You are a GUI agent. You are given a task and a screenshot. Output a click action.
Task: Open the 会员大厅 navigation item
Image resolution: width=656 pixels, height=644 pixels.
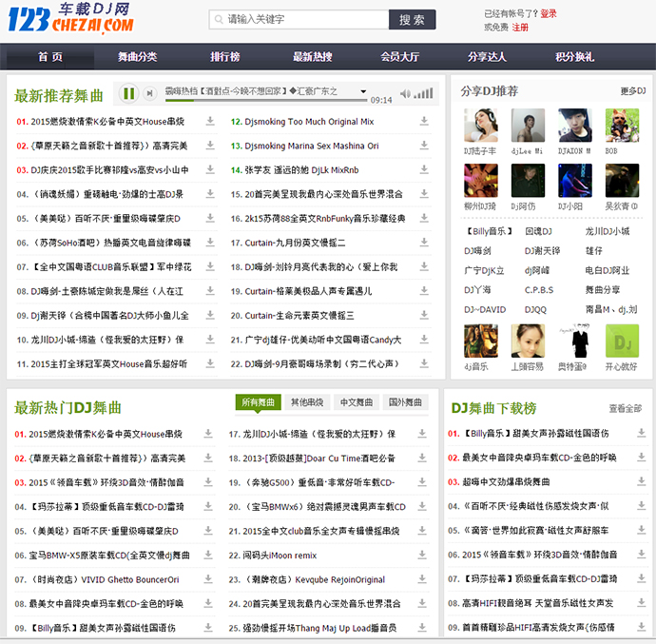pos(400,56)
